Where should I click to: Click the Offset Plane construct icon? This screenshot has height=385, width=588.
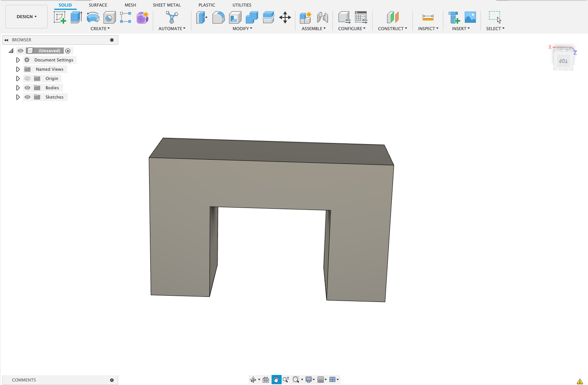[393, 17]
